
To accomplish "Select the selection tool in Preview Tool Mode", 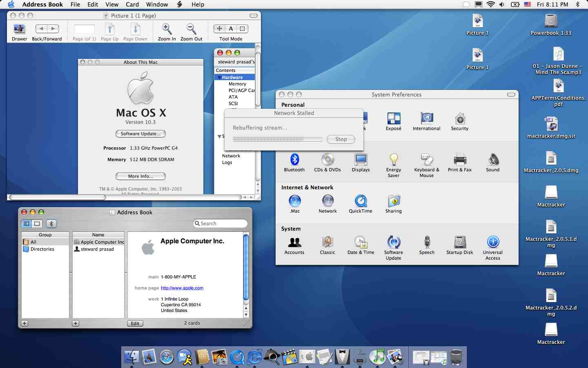I will coord(243,29).
